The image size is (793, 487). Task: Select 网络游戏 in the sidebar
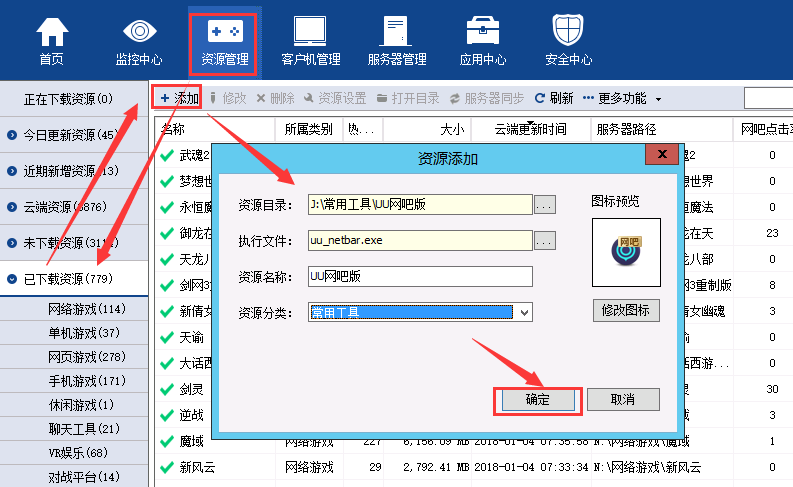[86, 309]
